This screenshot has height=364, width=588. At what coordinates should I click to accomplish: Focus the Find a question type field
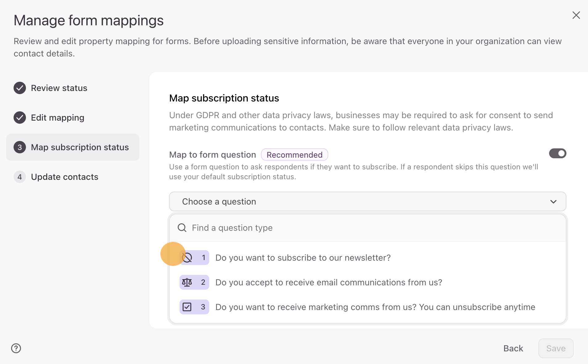coord(370,228)
